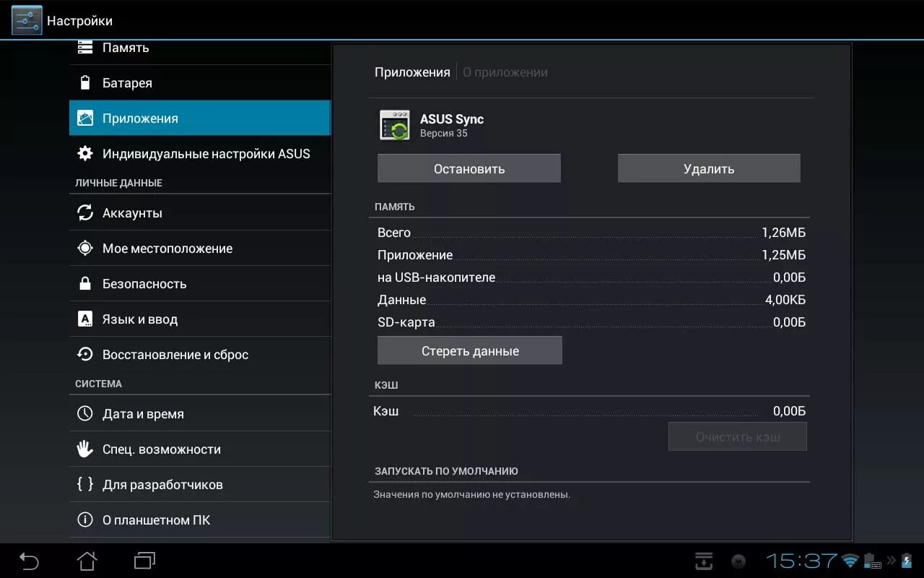This screenshot has height=578, width=924.
Task: Tap the Home navigation button
Action: (x=87, y=561)
